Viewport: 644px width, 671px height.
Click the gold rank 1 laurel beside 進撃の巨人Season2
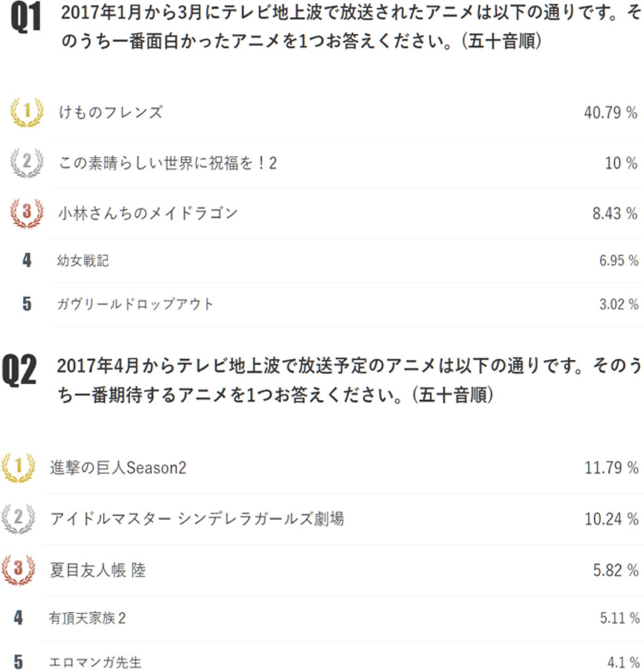click(x=18, y=468)
